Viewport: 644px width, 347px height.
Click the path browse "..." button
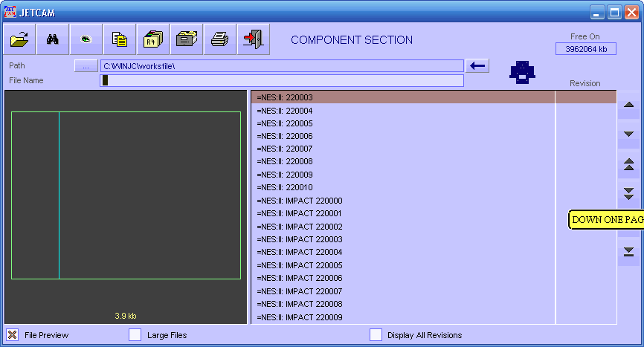[x=86, y=65]
